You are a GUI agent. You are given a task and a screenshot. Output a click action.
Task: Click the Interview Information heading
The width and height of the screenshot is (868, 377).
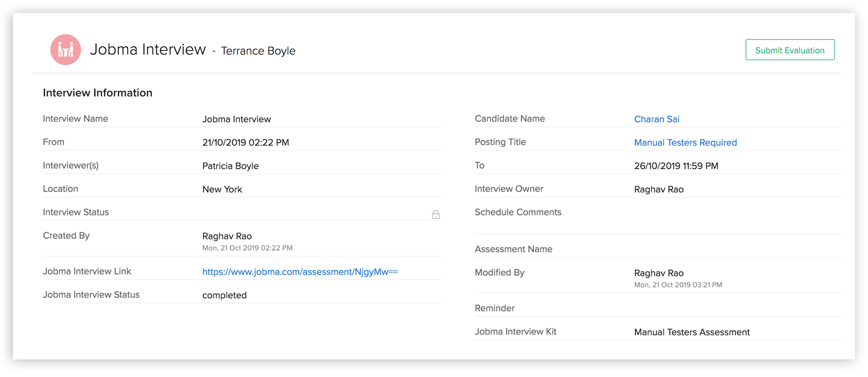(98, 93)
